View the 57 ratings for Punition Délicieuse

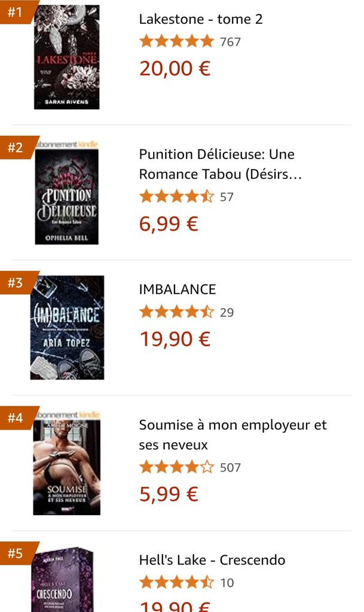[227, 197]
